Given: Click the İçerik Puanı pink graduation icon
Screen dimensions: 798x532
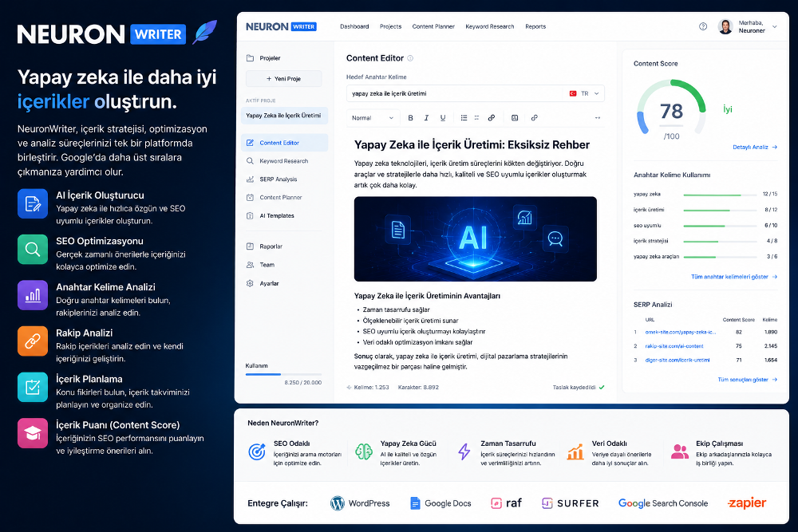Looking at the screenshot, I should [33, 433].
